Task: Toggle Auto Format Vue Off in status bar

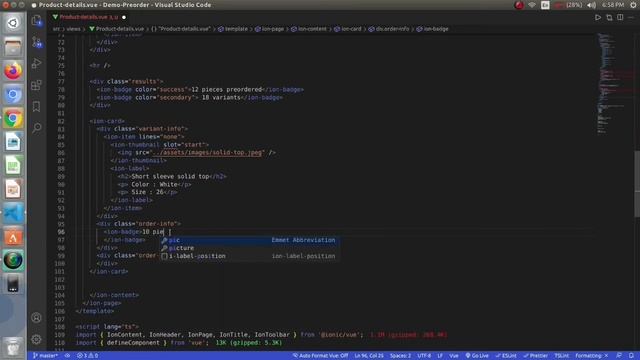Action: pos(320,356)
